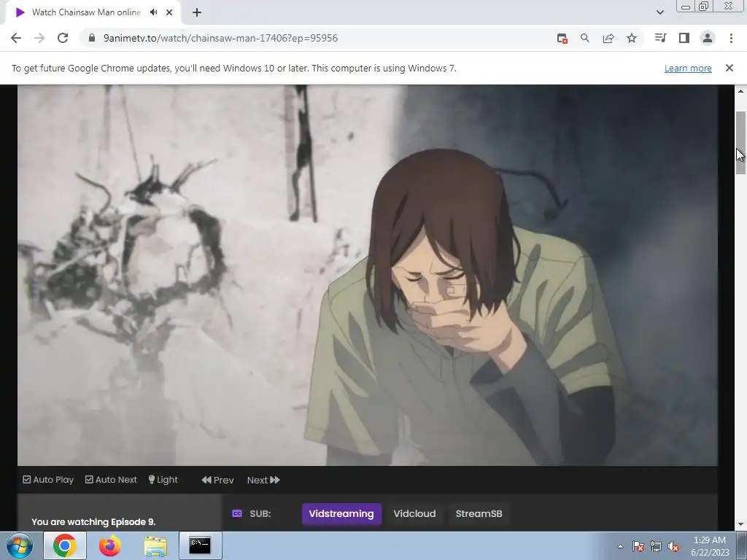Click 'You are watching Episode 9.' text
This screenshot has height=560, width=747.
[93, 522]
